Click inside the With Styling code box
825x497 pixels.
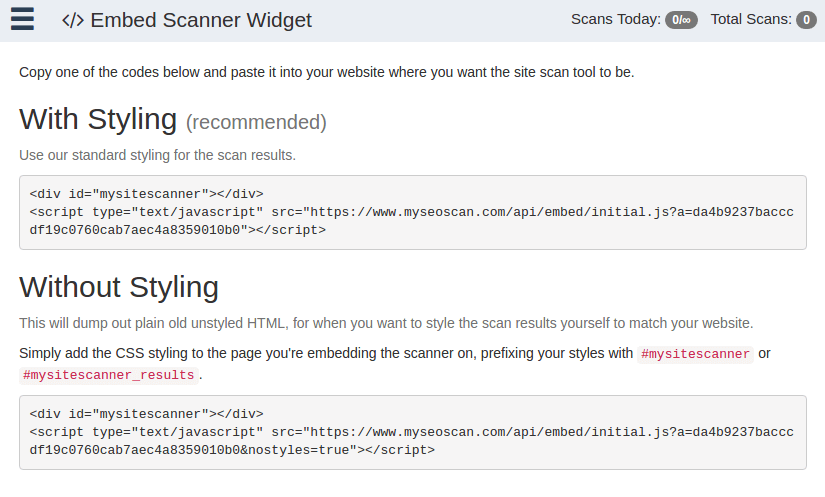click(x=412, y=212)
